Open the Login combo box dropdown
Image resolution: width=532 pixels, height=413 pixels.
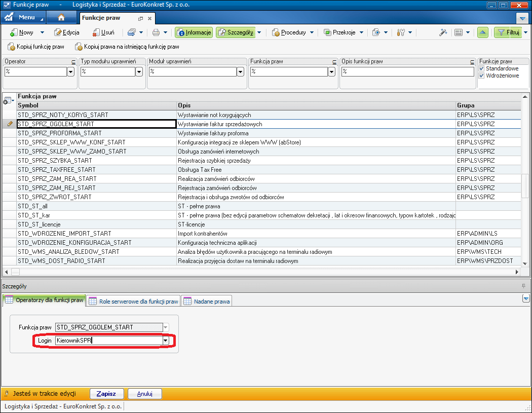click(x=166, y=341)
